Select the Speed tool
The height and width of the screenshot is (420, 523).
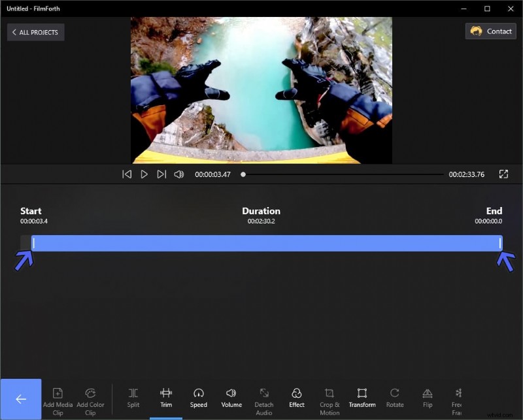click(199, 398)
